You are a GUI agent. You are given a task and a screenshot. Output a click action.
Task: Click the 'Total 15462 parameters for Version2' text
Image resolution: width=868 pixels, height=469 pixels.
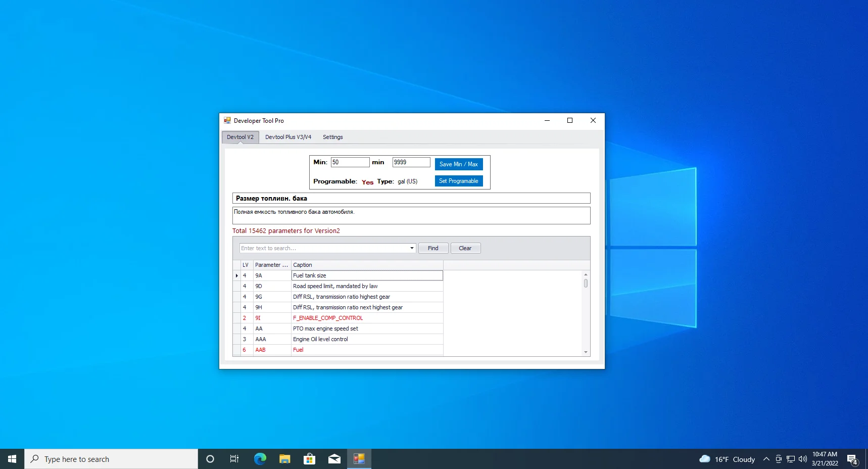pos(286,231)
